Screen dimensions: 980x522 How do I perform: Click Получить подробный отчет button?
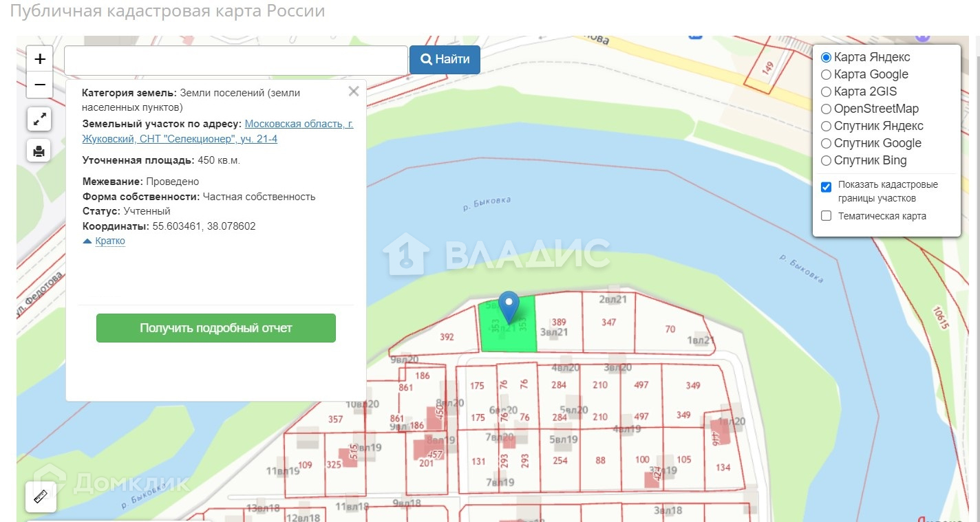[216, 328]
